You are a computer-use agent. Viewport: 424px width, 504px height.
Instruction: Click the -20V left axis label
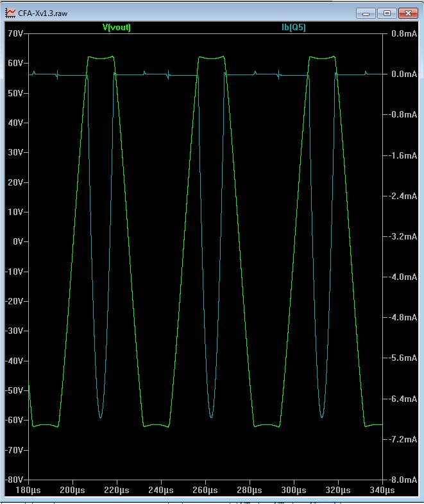pos(14,301)
